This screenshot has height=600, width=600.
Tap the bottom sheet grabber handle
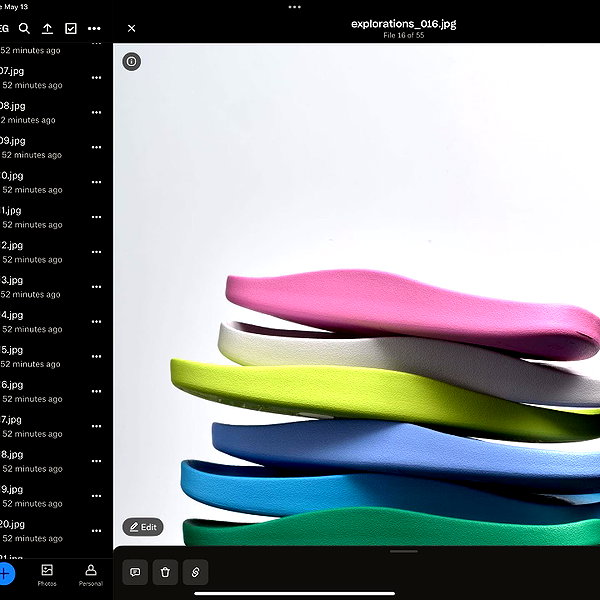[x=404, y=551]
